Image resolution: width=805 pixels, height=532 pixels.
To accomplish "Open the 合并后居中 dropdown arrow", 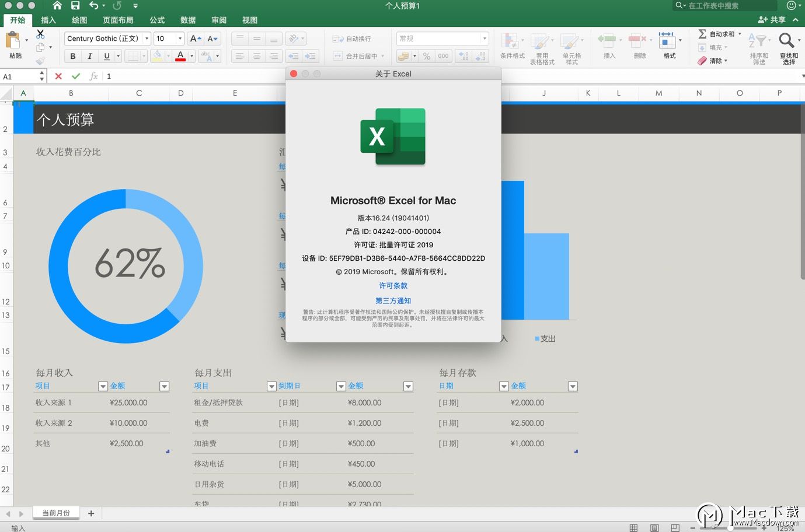I will pos(383,56).
